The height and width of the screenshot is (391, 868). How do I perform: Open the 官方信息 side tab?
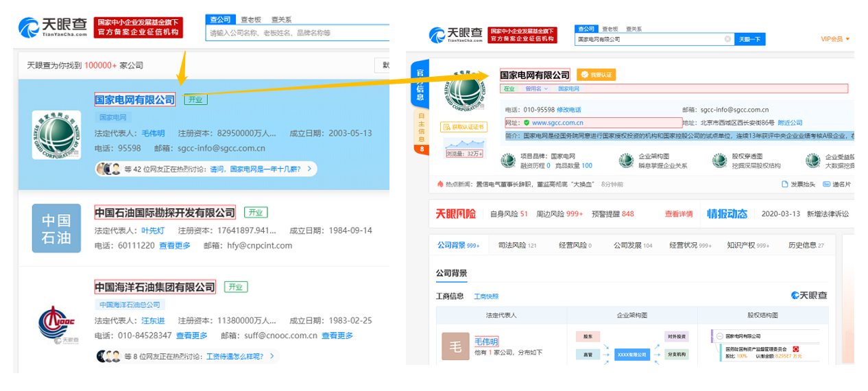point(420,86)
